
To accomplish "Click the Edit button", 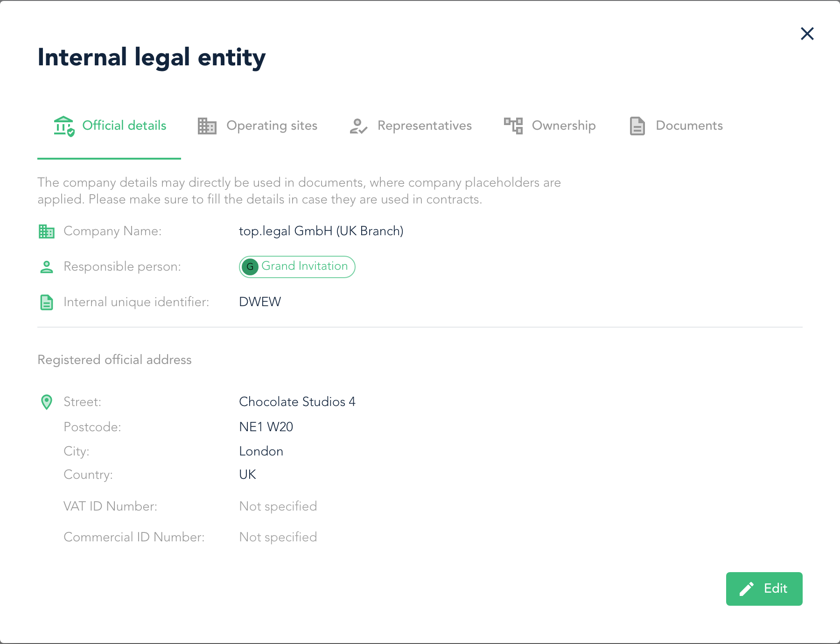I will (x=764, y=588).
